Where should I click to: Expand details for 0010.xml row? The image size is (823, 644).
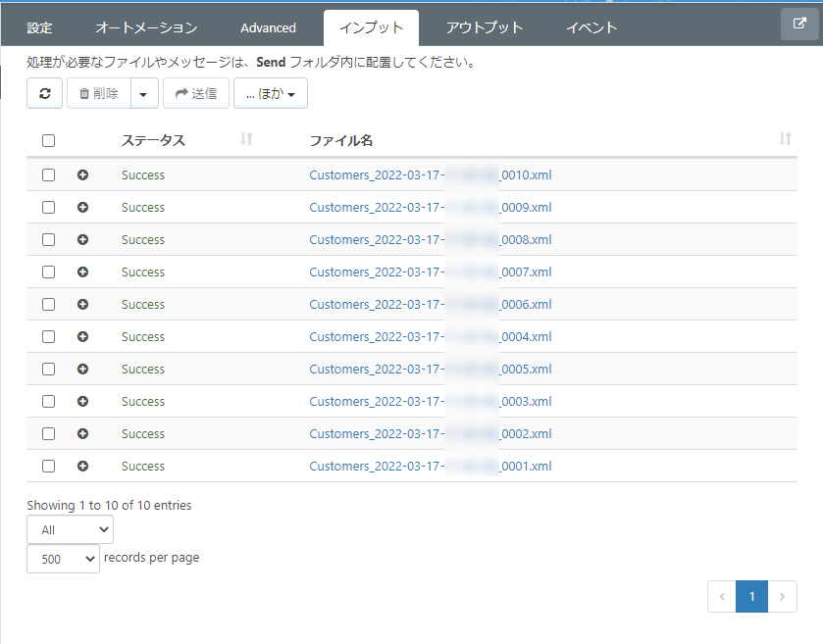pyautogui.click(x=82, y=175)
